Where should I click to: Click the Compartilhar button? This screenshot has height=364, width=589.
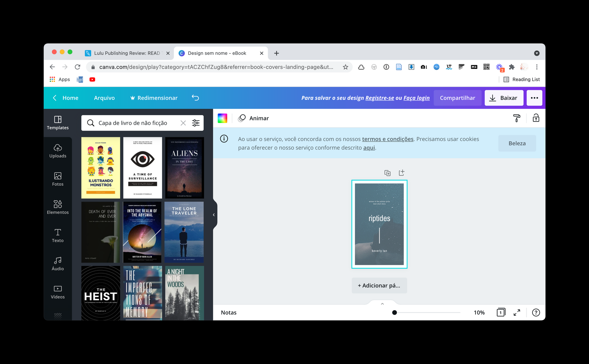click(x=457, y=98)
